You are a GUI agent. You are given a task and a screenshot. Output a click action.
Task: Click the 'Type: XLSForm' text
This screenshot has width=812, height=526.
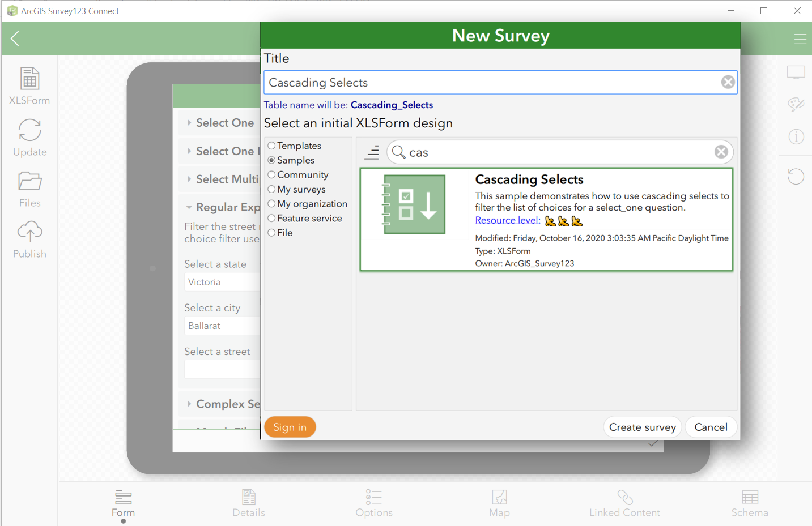503,251
